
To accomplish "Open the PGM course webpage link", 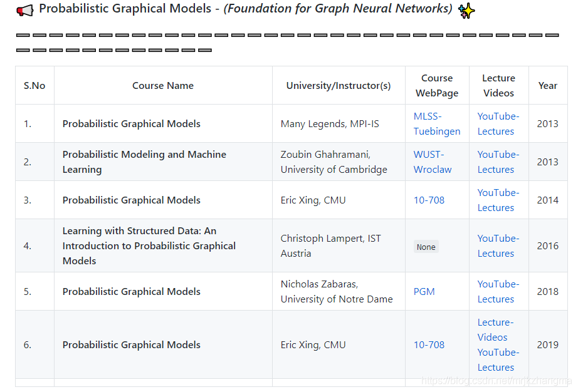I will point(424,292).
